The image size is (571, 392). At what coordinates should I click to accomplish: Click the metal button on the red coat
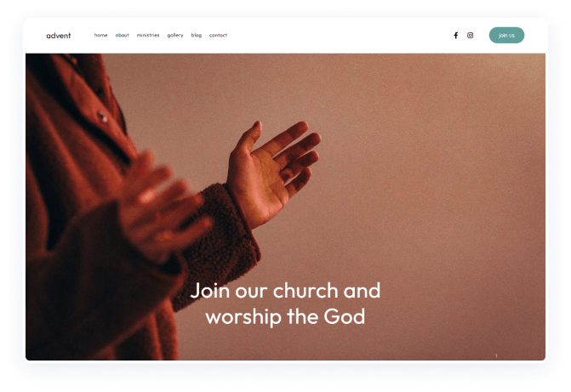coord(102,116)
